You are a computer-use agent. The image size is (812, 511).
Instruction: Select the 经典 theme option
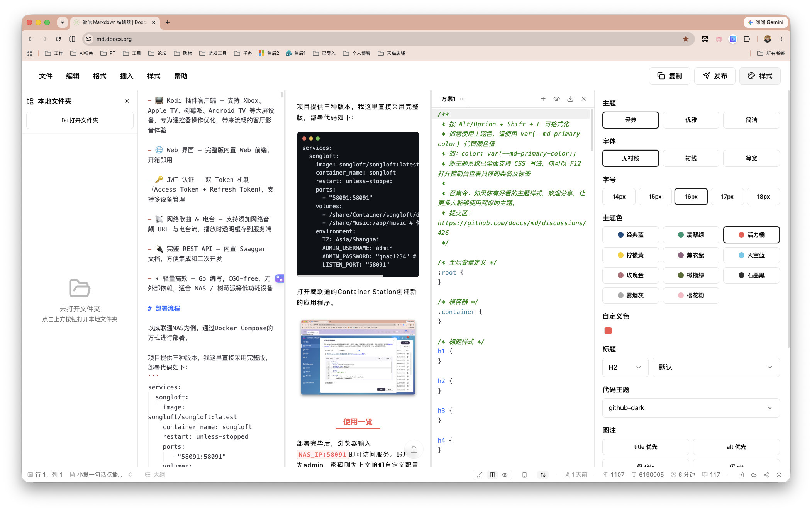pyautogui.click(x=631, y=120)
